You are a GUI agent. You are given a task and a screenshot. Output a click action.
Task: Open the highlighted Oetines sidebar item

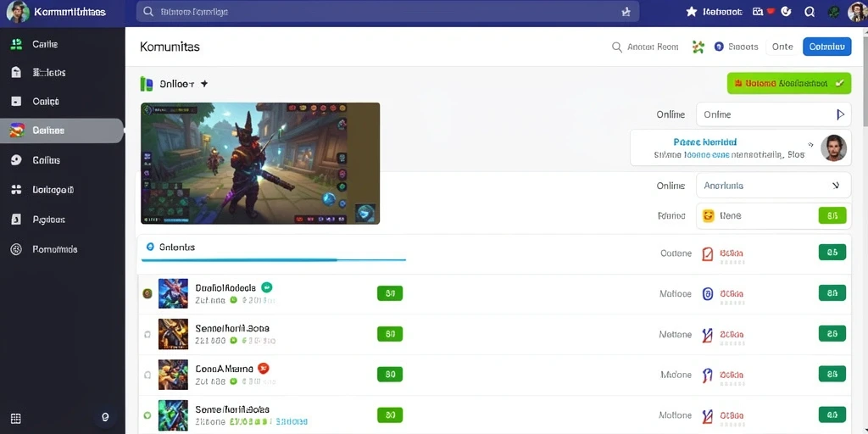62,131
